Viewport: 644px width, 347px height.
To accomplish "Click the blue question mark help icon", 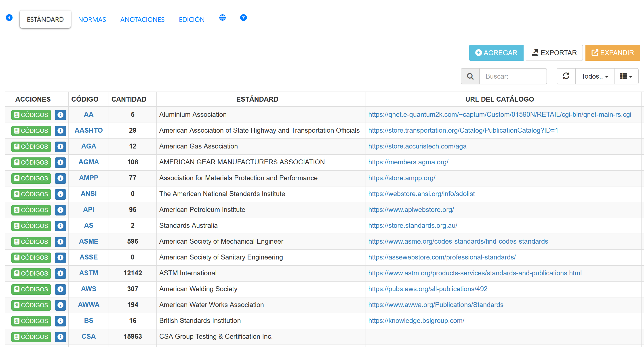I will (243, 18).
